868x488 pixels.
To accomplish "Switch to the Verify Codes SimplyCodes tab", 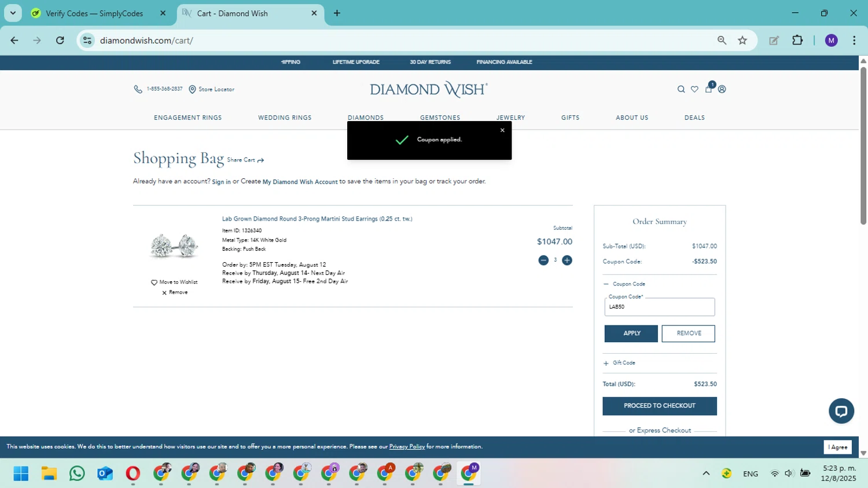I will (94, 13).
